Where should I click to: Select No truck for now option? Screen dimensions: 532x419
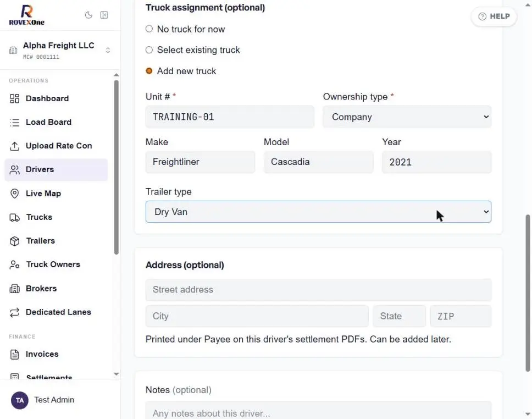click(149, 29)
